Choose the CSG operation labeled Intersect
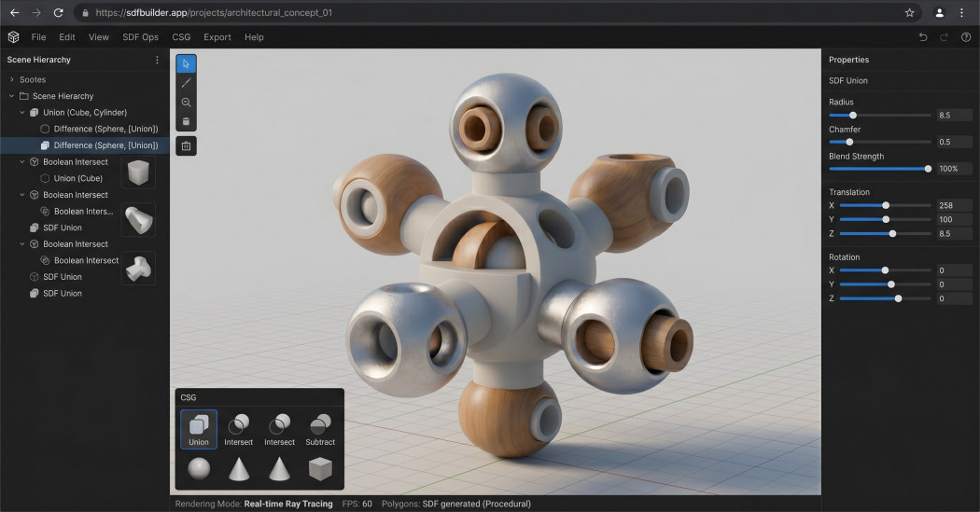Screen dimensions: 980x512 (279, 430)
